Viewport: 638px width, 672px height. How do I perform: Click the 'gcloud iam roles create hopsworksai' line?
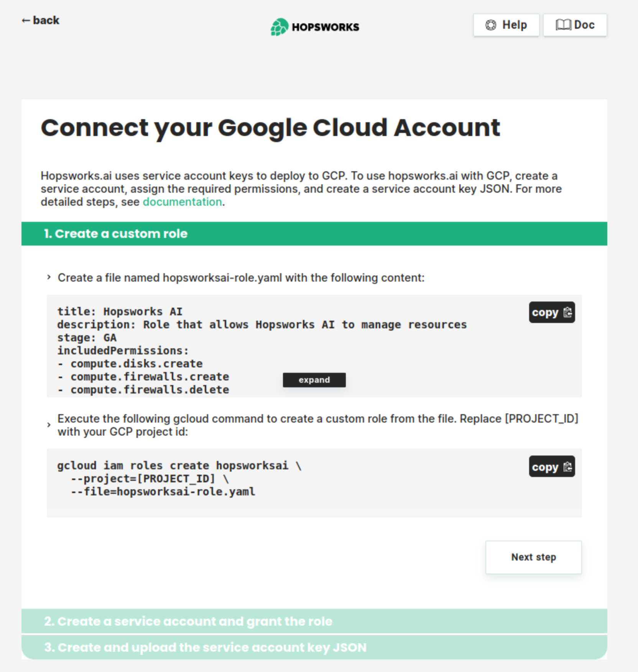[179, 465]
